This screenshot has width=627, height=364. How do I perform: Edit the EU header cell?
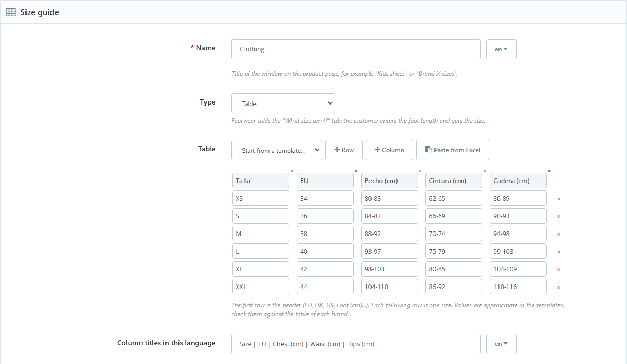pyautogui.click(x=325, y=180)
